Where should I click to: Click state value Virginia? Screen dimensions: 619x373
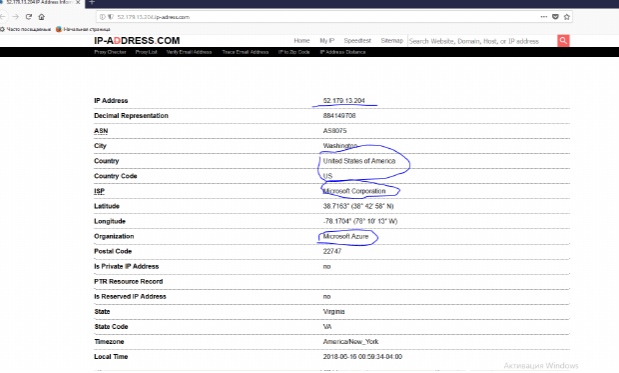pyautogui.click(x=334, y=312)
